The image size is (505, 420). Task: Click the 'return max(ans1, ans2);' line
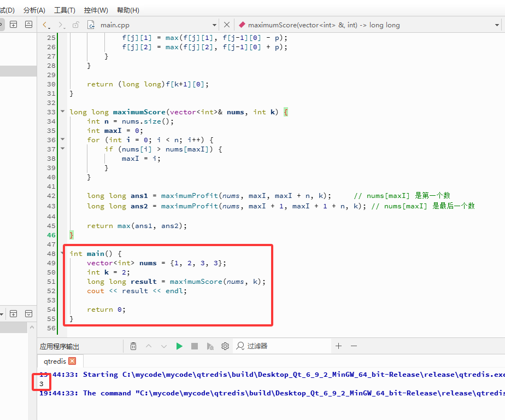click(137, 226)
